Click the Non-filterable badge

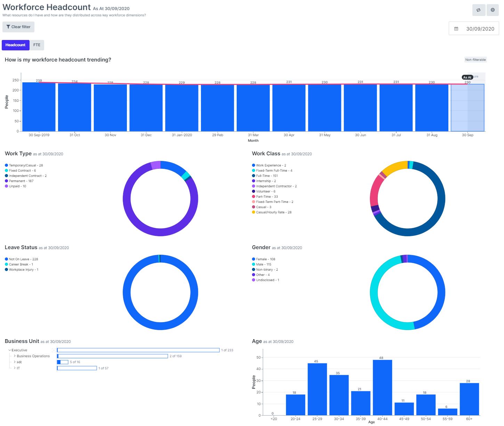(475, 60)
